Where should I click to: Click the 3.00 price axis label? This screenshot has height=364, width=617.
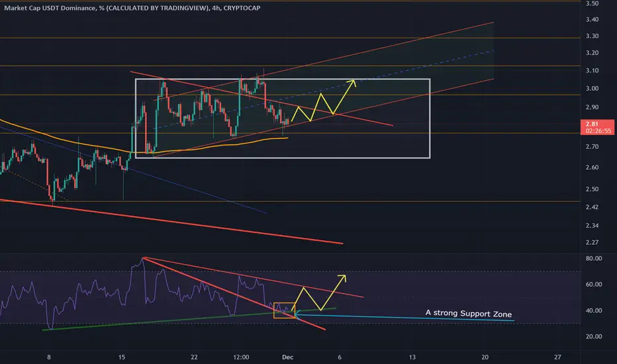[x=593, y=89]
